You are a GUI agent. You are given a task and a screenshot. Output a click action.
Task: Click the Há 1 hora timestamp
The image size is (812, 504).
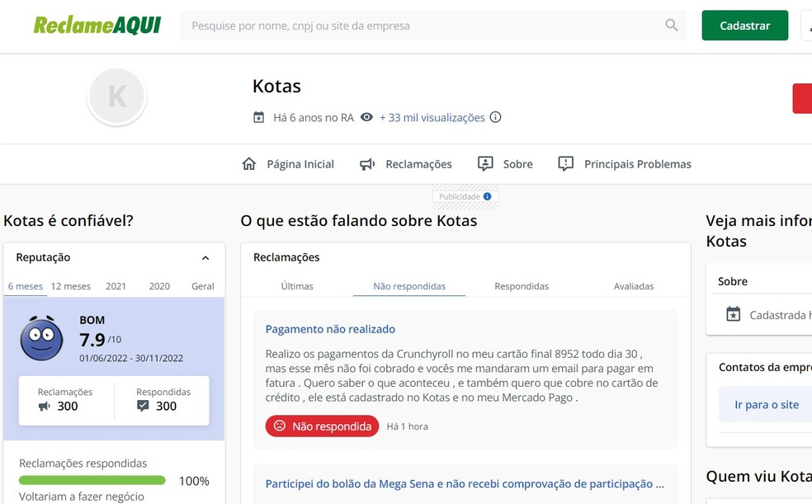coord(408,426)
